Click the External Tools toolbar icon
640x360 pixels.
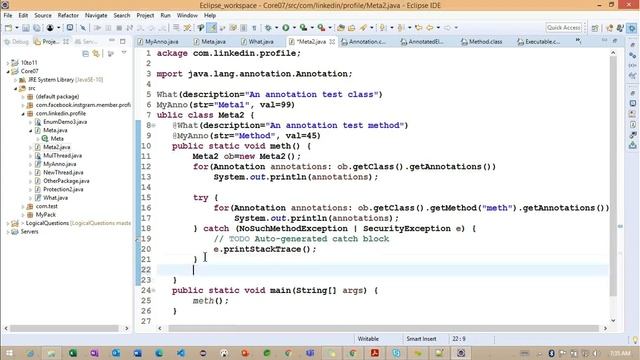pos(321,28)
